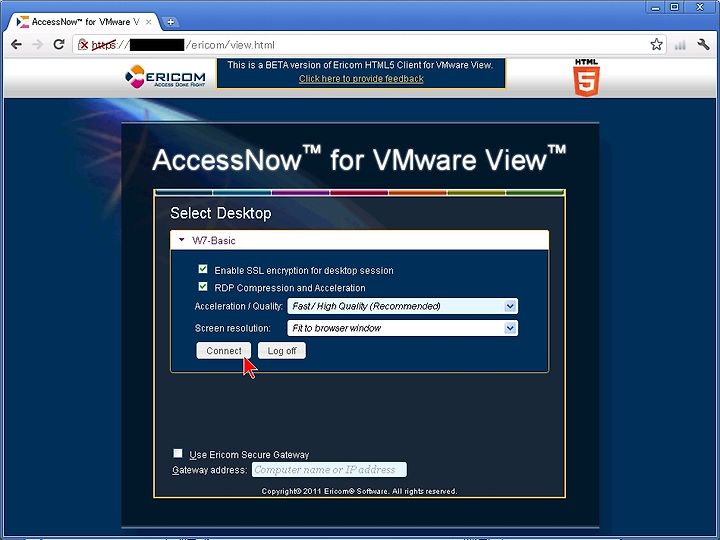
Task: Click the AccessNow for VMware View title
Action: [x=359, y=159]
